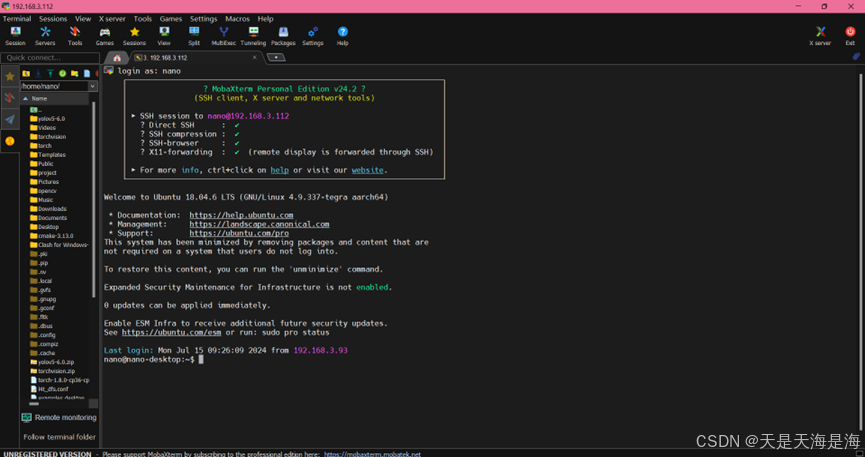Open the Tunneling toolbar icon
Screen dimensions: 865x457
click(253, 36)
